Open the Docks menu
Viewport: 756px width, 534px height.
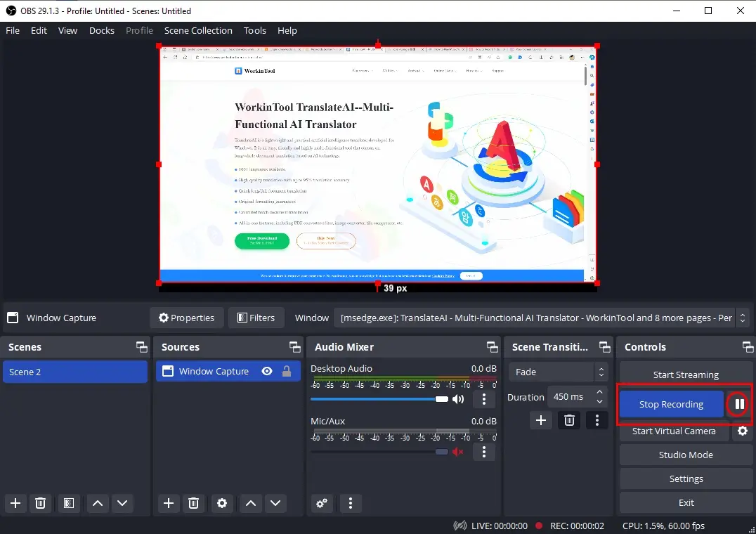(x=102, y=30)
